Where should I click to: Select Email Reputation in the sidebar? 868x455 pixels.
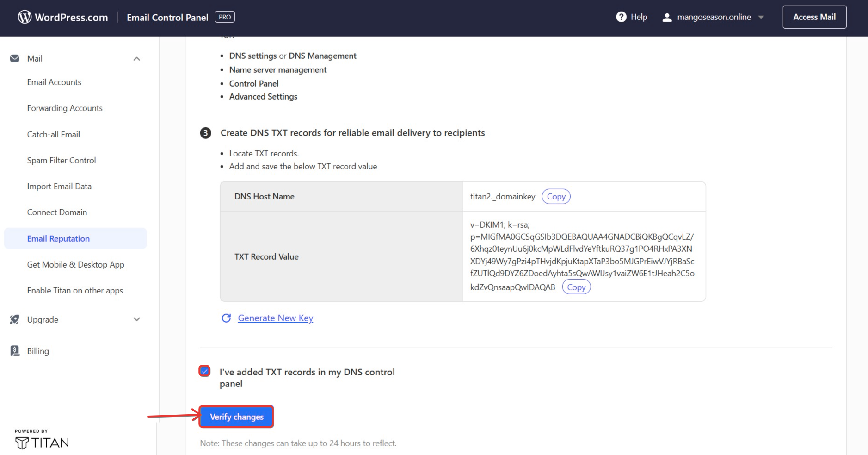(x=75, y=238)
